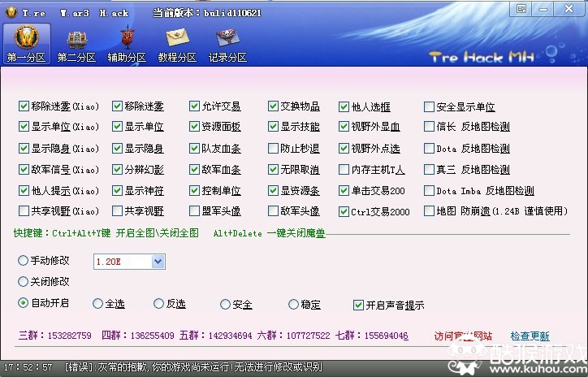
Task: Toggle 单击交易200 checkbox
Action: (344, 191)
